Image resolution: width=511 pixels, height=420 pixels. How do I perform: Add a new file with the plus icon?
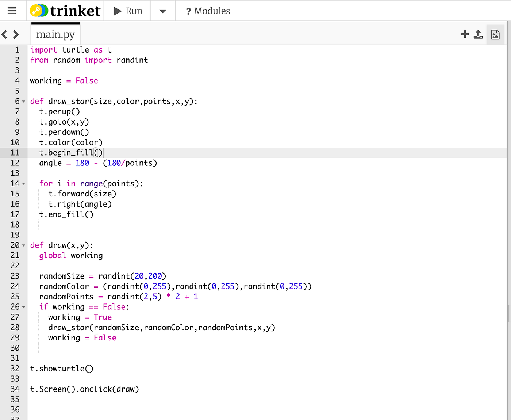[x=465, y=34]
